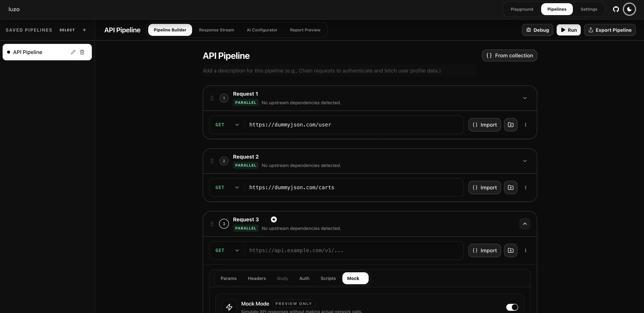Screen dimensions: 644x313
Task: Open the GitHub repository icon
Action: tap(616, 9)
